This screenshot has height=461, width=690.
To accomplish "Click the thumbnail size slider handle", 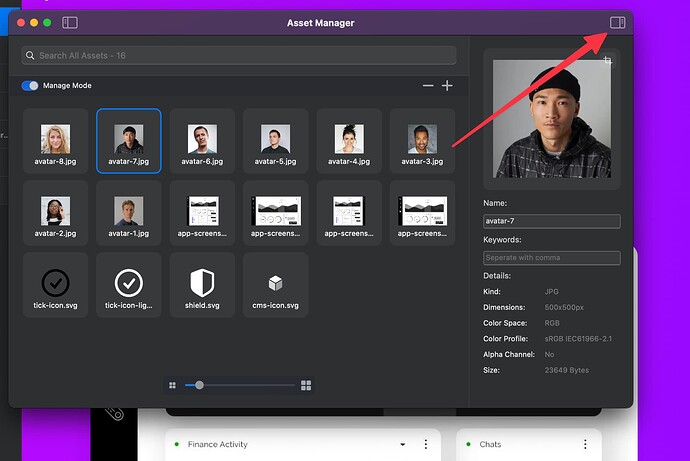I will point(200,385).
